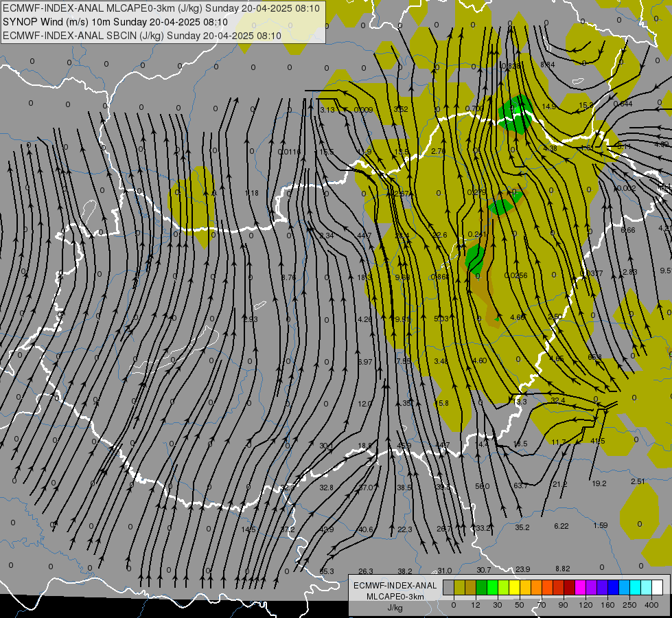The height and width of the screenshot is (618, 672).
Task: Click the map value '8.76'
Action: [x=288, y=277]
